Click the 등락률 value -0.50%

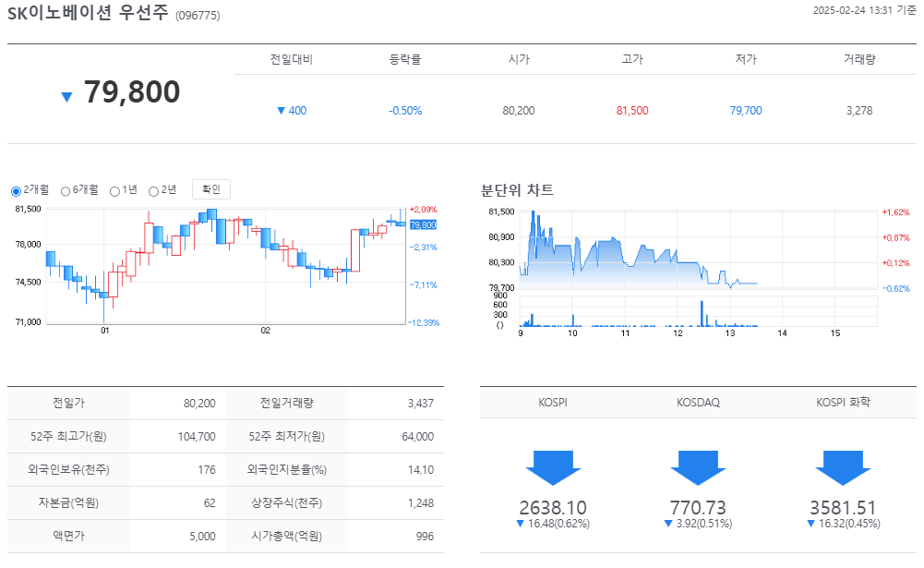405,110
